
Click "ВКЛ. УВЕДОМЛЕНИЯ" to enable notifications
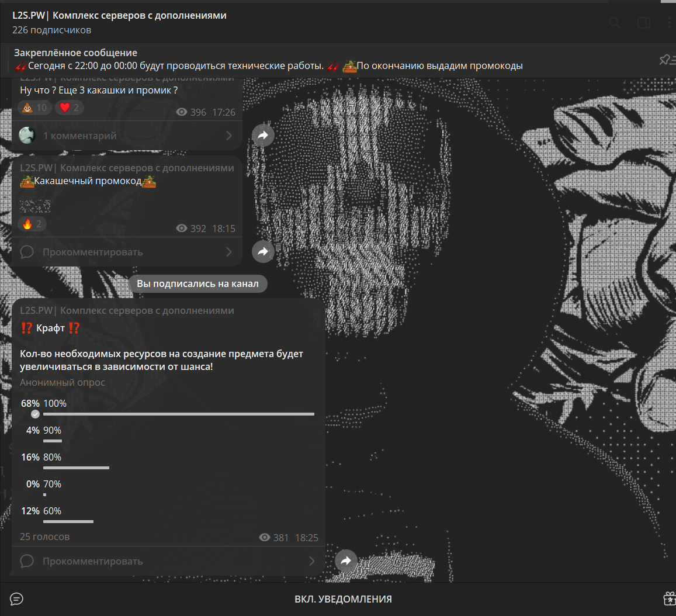343,599
